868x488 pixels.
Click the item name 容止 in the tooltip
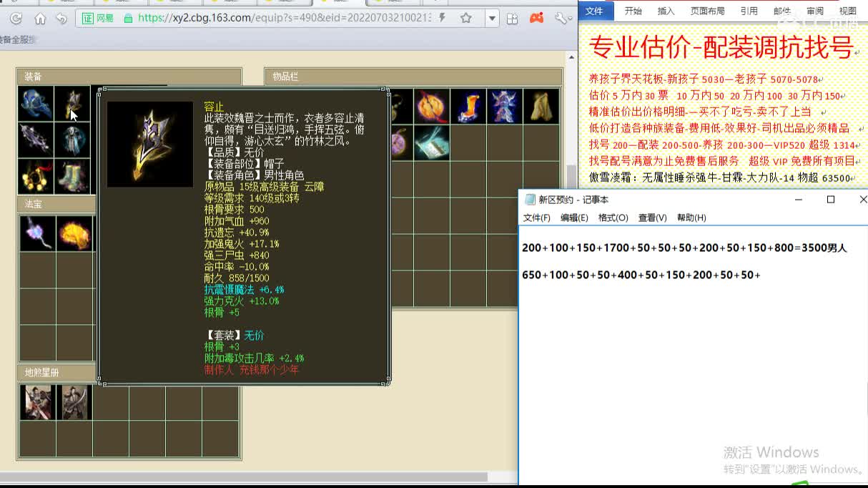pyautogui.click(x=214, y=107)
